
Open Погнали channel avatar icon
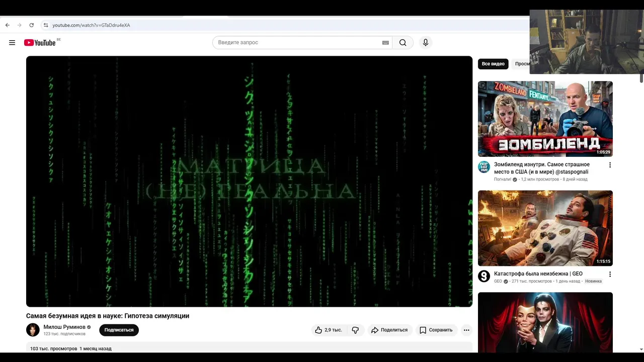484,167
